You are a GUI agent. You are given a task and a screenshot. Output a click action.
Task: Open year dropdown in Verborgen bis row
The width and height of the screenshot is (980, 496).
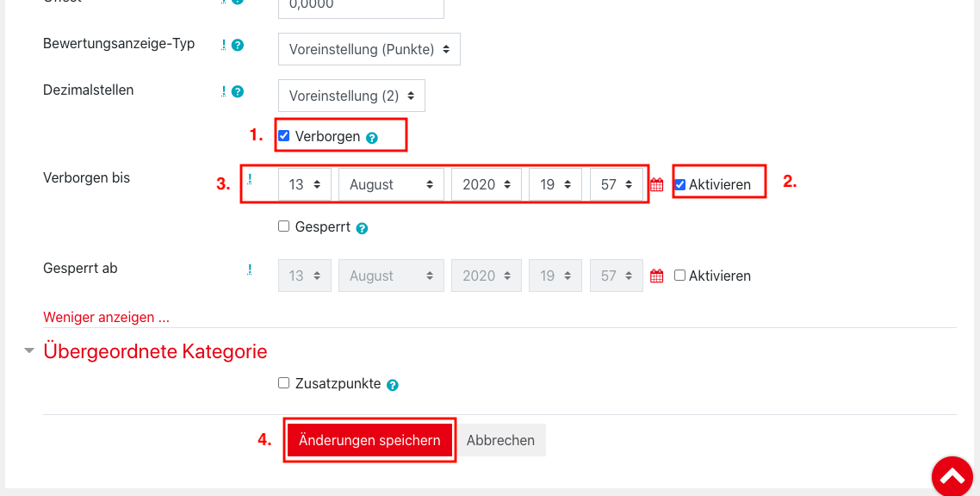(x=487, y=184)
